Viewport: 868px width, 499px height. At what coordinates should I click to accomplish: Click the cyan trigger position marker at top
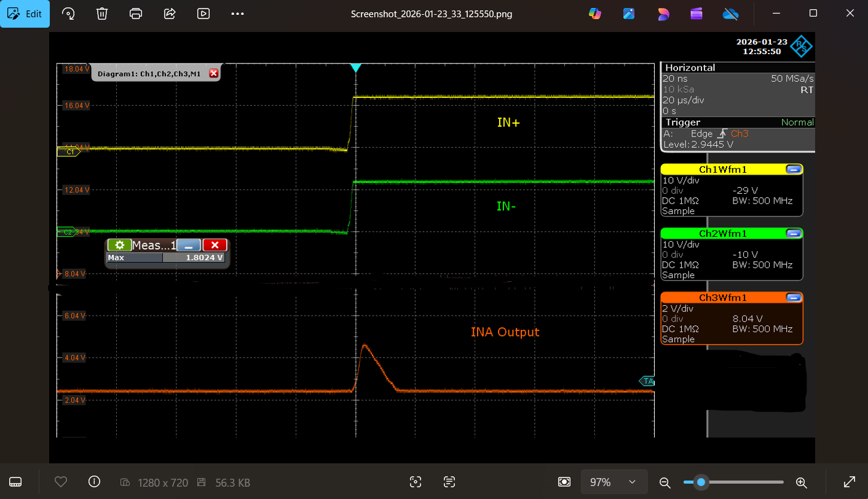point(355,68)
